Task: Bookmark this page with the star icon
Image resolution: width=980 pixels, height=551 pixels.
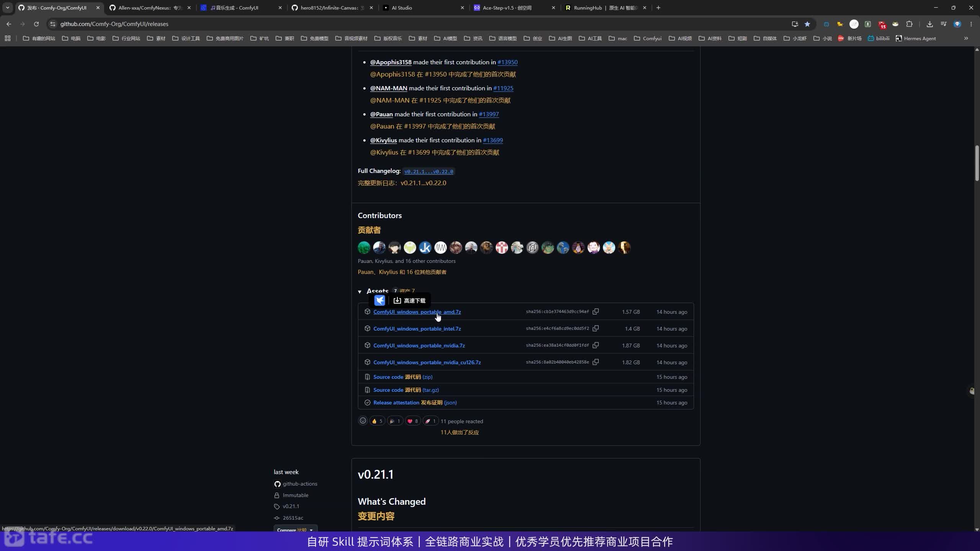Action: 807,24
